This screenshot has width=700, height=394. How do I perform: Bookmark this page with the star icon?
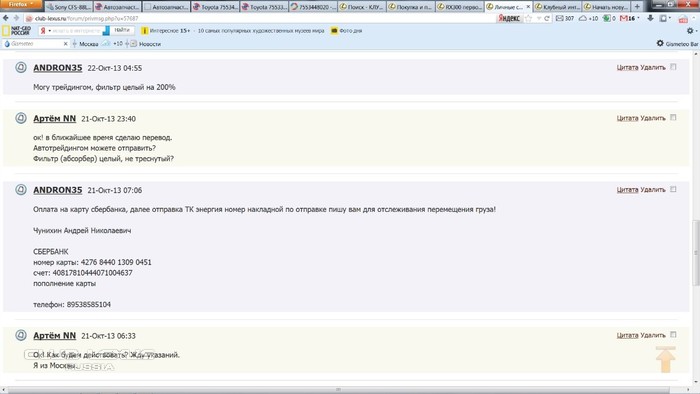tap(529, 18)
